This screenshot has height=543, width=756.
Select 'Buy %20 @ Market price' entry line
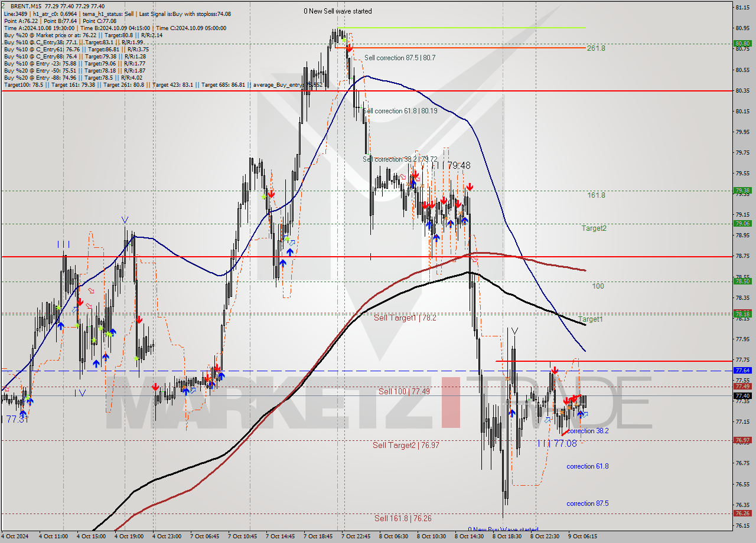coord(83,35)
